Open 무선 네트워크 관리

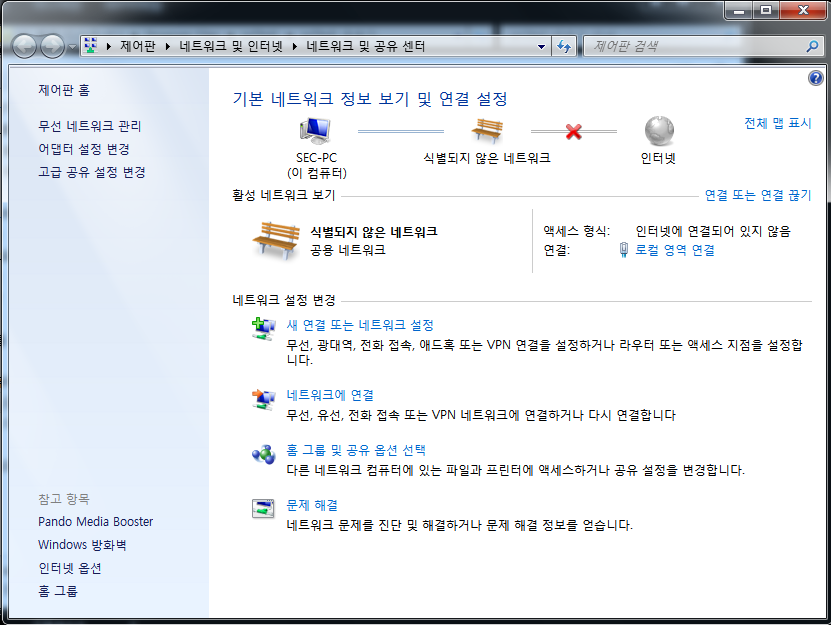click(90, 126)
